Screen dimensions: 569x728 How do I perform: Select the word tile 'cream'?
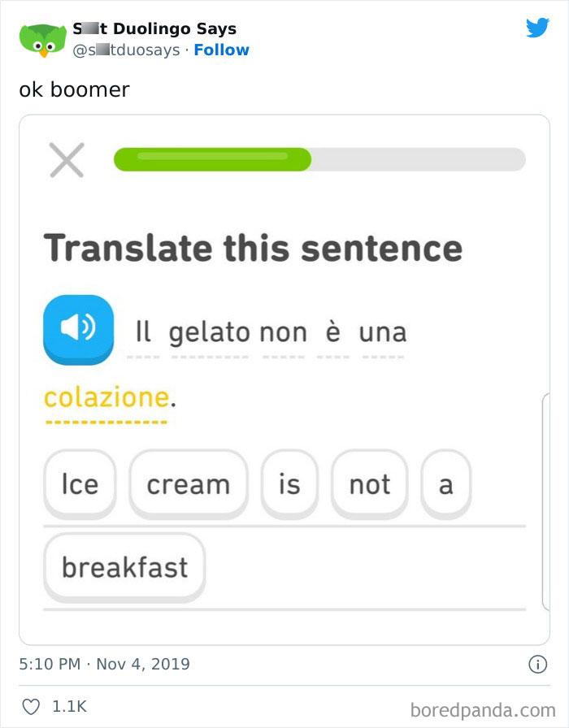(x=189, y=484)
